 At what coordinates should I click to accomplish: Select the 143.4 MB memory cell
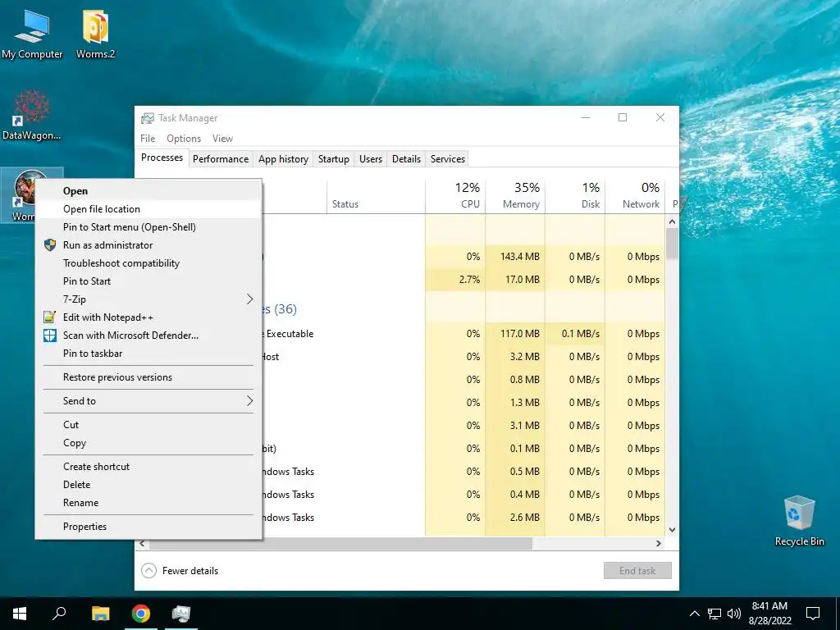tap(515, 257)
